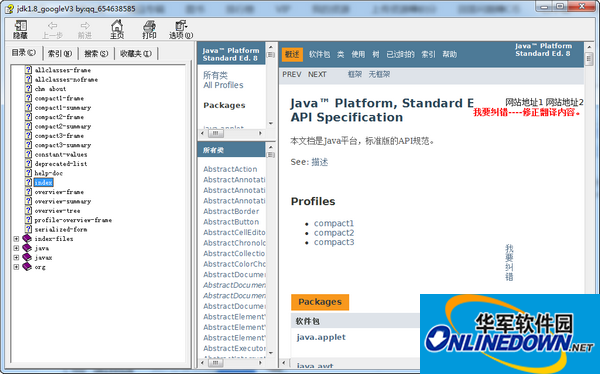Click the packages frame horizontal scrollbar thumb
Screen dimensions: 600x374
click(215, 133)
